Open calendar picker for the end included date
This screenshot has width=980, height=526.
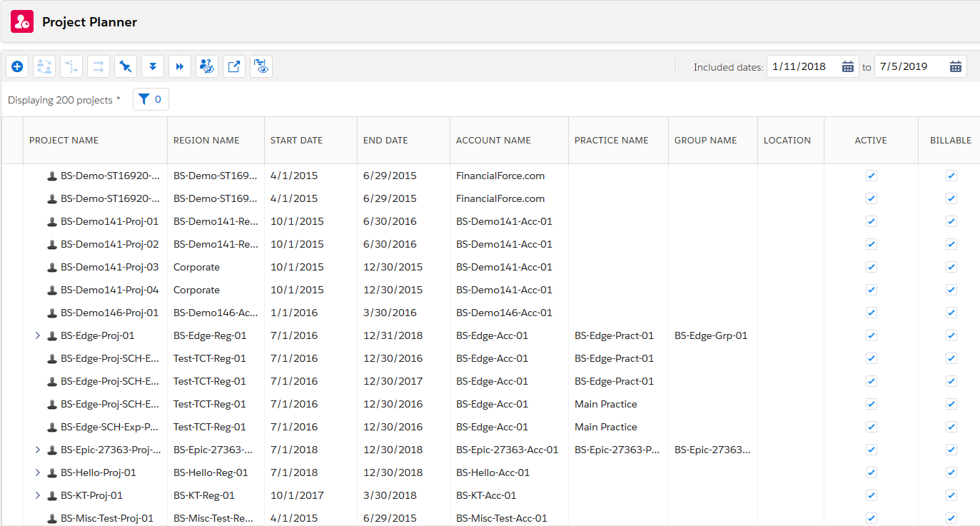(956, 66)
